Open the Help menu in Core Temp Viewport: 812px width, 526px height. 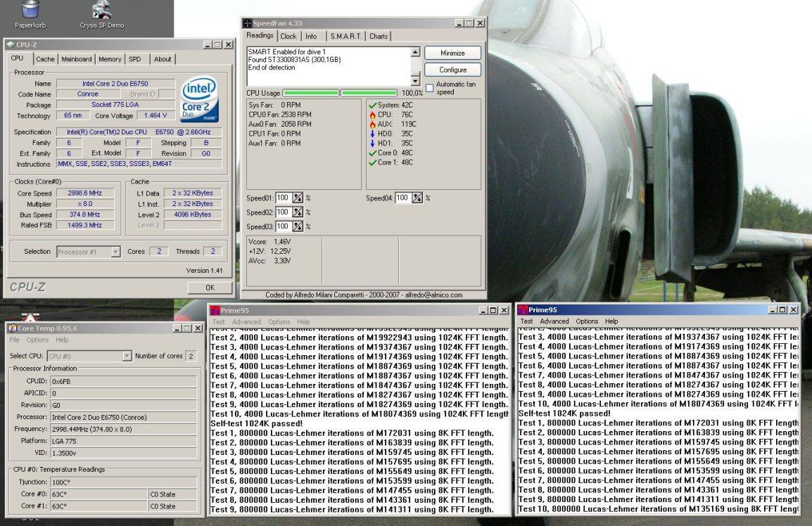tap(62, 340)
